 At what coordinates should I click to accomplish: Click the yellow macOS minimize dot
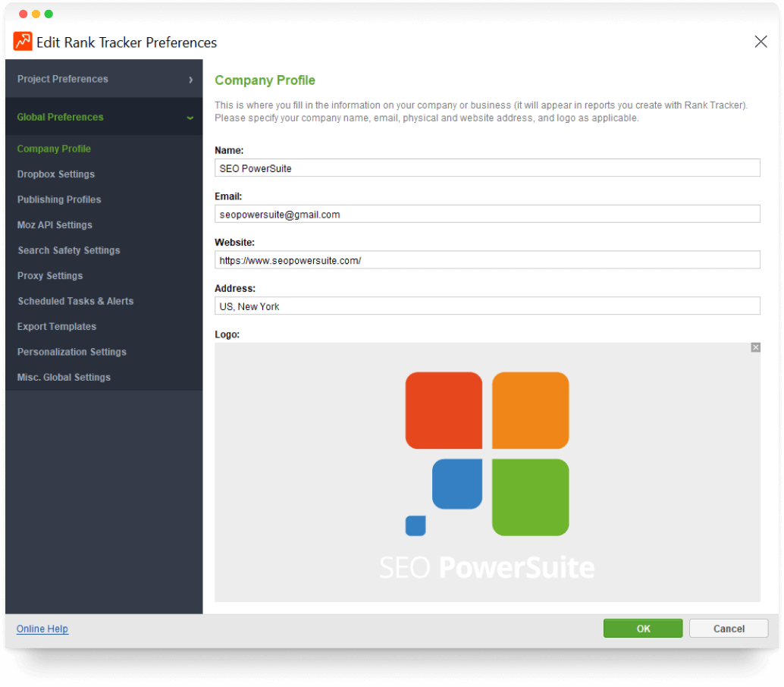36,14
